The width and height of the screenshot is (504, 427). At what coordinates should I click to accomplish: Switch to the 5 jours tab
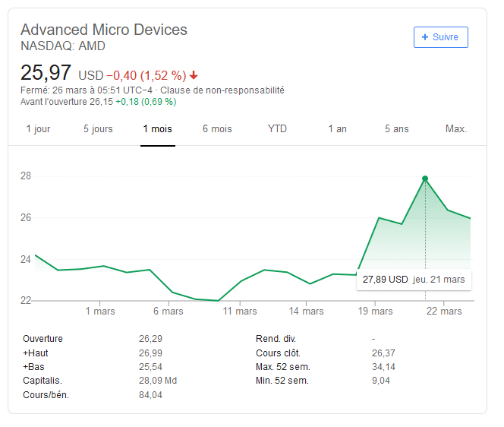pos(98,129)
